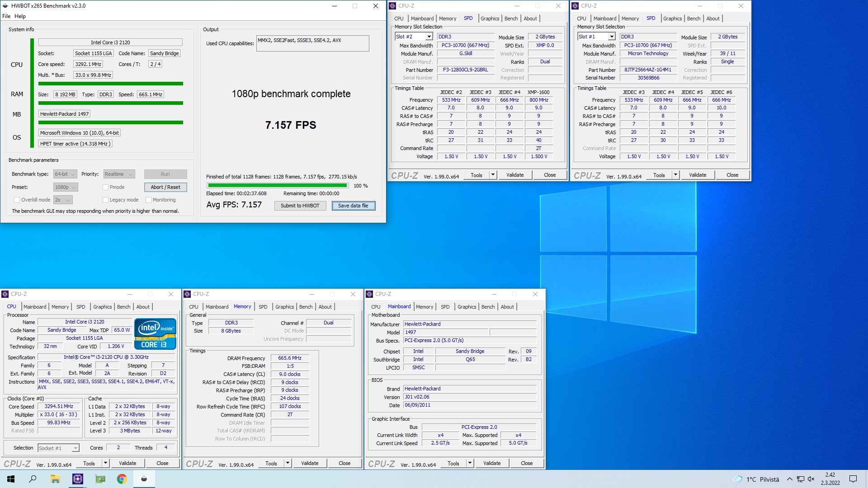The height and width of the screenshot is (488, 868).
Task: Expand Tools arrow in CPU-Z processor window
Action: tap(105, 463)
